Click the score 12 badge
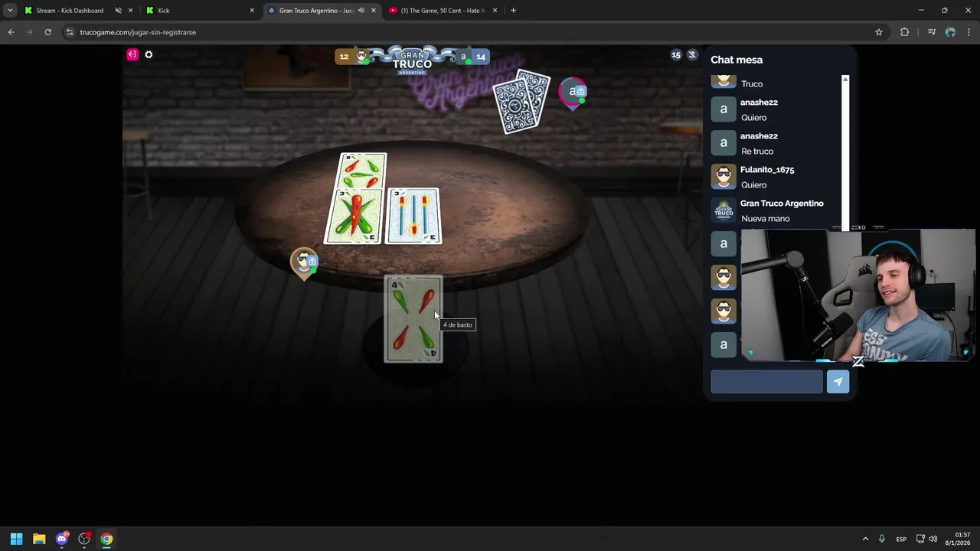The image size is (980, 551). point(344,57)
